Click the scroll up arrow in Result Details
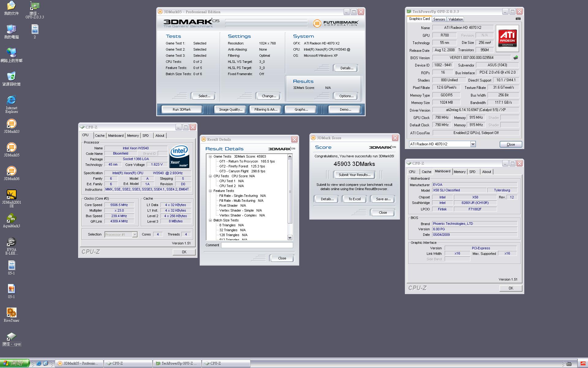 (290, 157)
